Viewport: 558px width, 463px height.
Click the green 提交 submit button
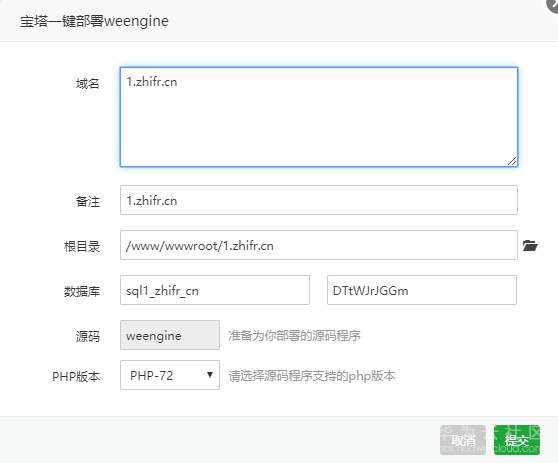(x=517, y=440)
